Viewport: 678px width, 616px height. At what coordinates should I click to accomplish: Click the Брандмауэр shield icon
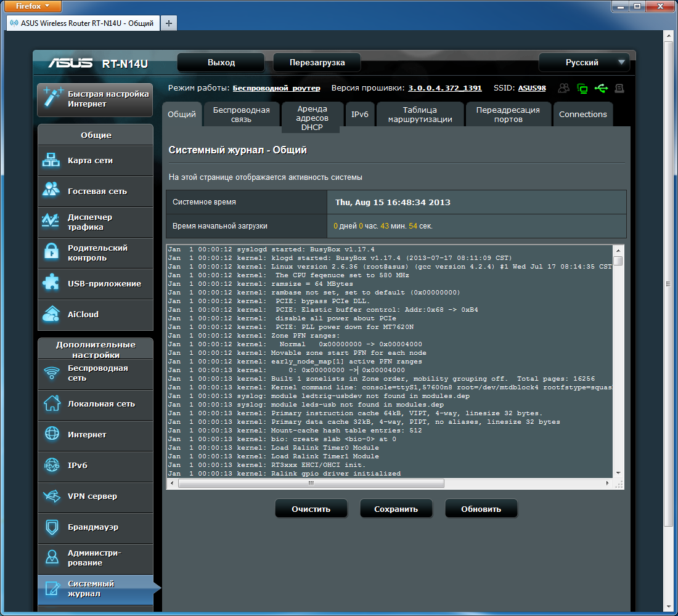(51, 527)
